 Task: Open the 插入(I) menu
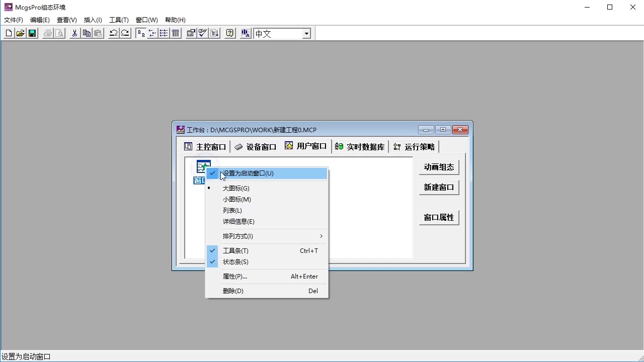[93, 20]
